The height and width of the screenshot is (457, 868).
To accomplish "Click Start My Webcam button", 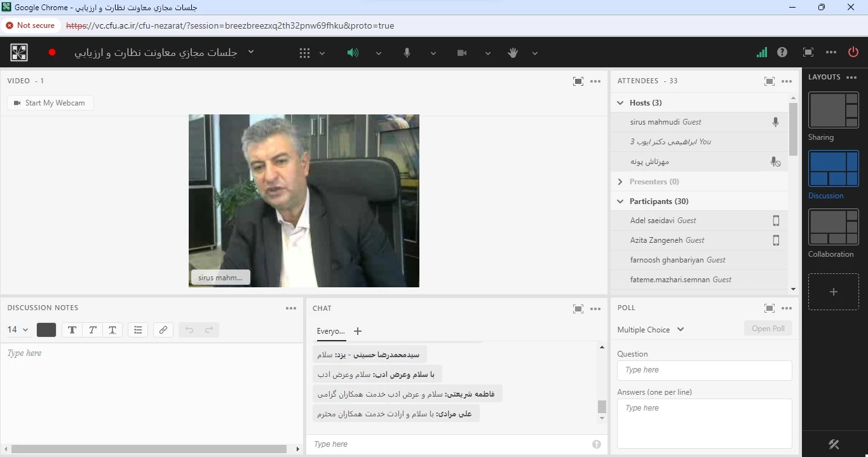I will click(50, 103).
